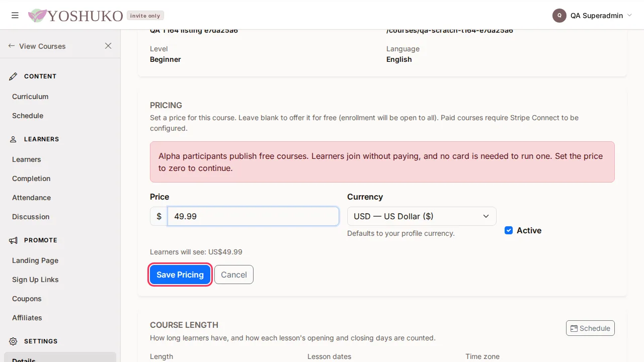644x362 pixels.
Task: Open Landing Page in the sidebar
Action: pyautogui.click(x=35, y=260)
